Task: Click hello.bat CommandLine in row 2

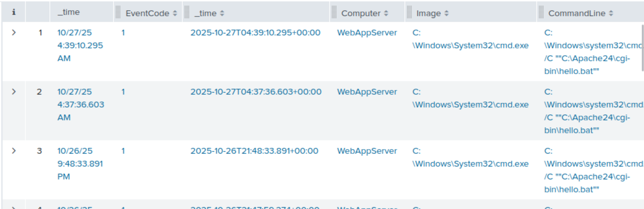Action: tap(593, 111)
